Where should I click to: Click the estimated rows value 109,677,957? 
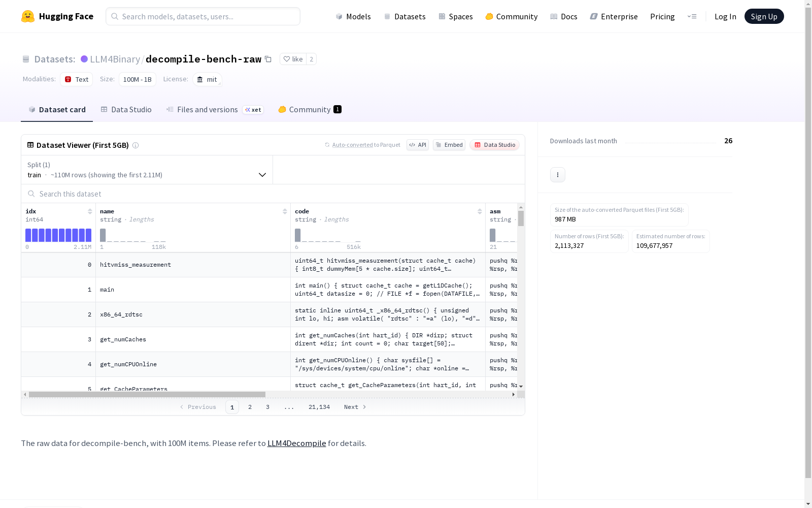(x=655, y=245)
